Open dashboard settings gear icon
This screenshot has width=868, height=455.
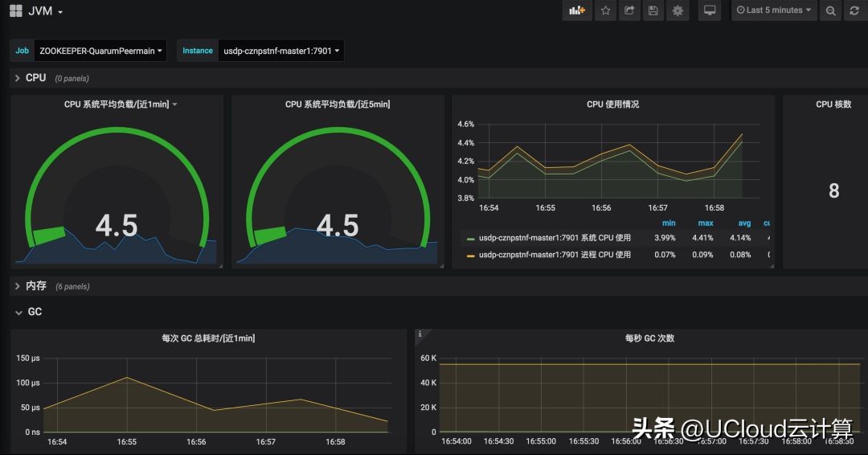click(x=678, y=10)
